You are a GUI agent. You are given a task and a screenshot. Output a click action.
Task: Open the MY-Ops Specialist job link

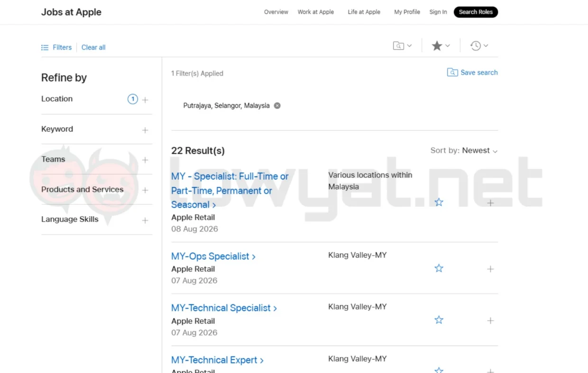(213, 256)
